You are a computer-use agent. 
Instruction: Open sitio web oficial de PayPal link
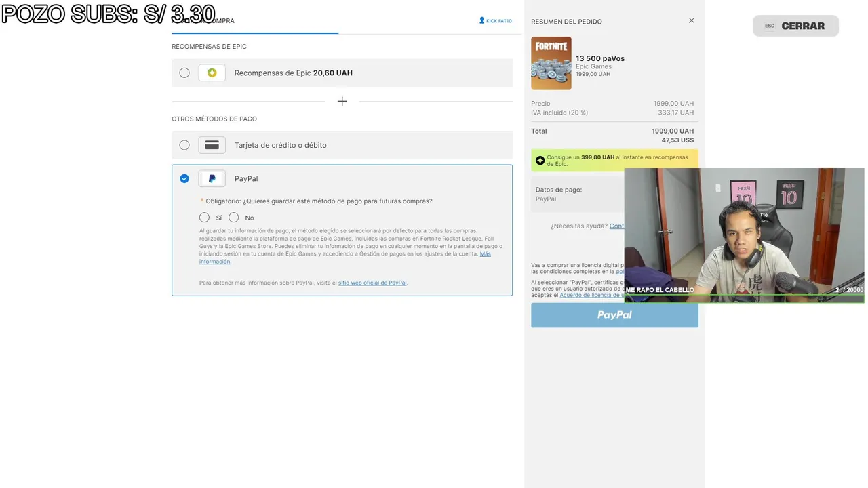tap(372, 283)
